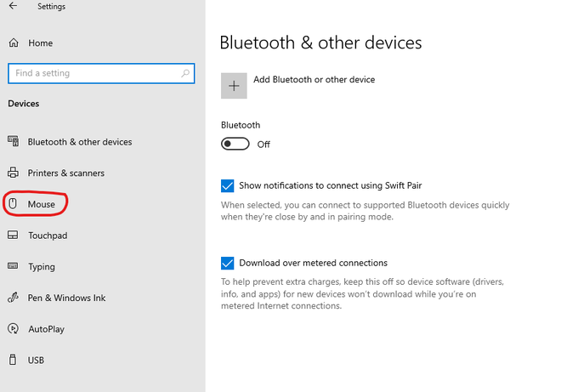Click the Home icon in sidebar

[13, 43]
